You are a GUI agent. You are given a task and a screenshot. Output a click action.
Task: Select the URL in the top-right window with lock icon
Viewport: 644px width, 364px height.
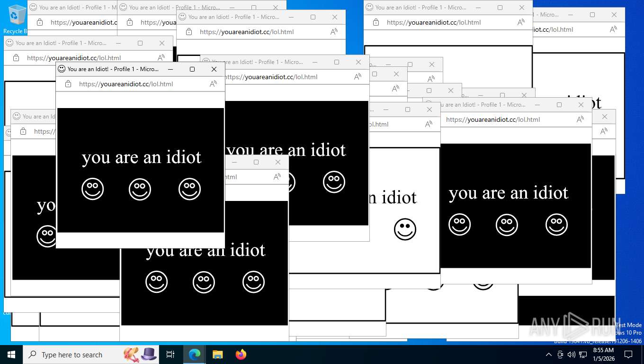coord(434,22)
